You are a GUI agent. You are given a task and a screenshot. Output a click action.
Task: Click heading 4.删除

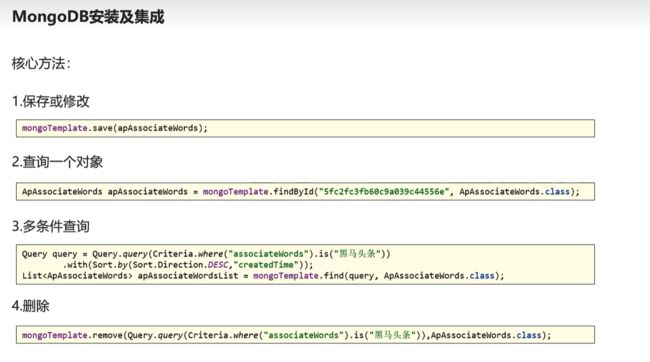31,306
